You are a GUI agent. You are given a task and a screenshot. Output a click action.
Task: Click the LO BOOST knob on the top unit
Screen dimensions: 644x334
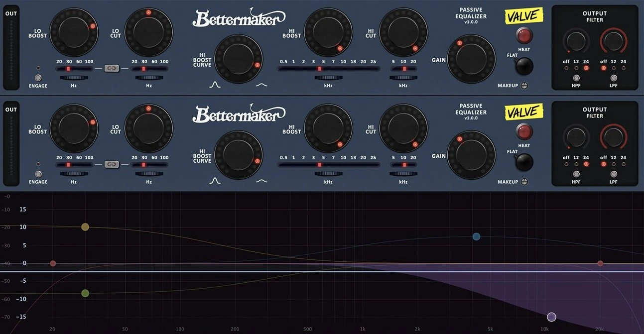(74, 32)
